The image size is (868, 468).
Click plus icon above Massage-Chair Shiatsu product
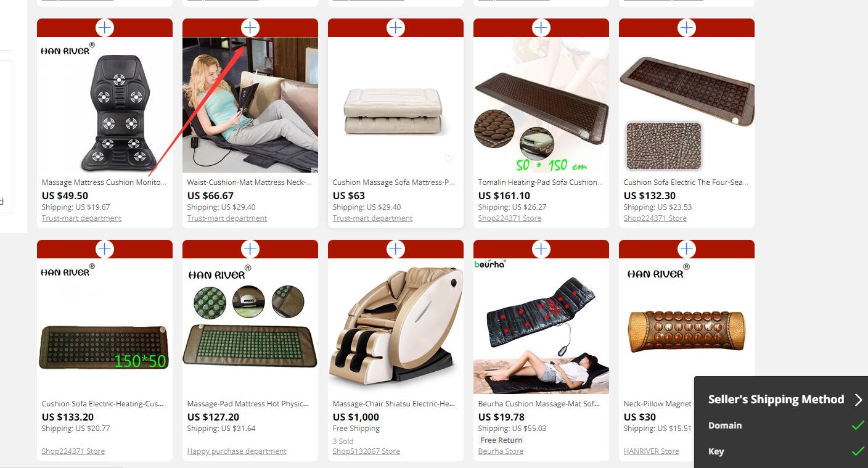tap(396, 248)
